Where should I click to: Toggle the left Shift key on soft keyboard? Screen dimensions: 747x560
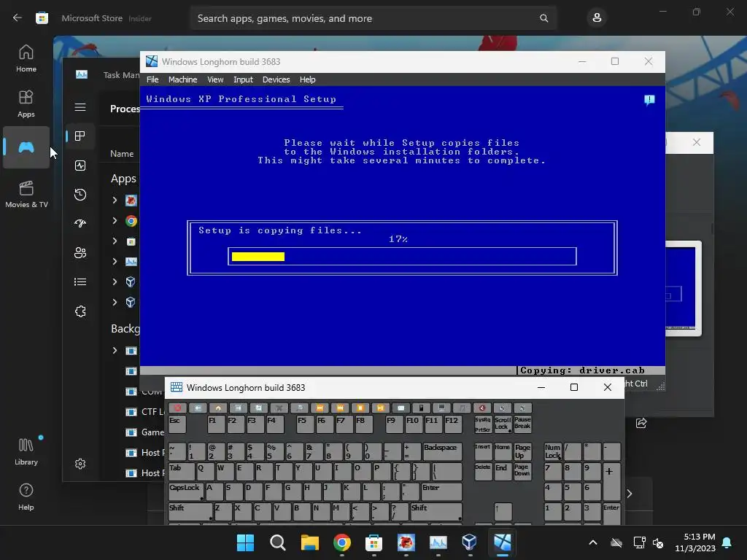click(x=190, y=511)
